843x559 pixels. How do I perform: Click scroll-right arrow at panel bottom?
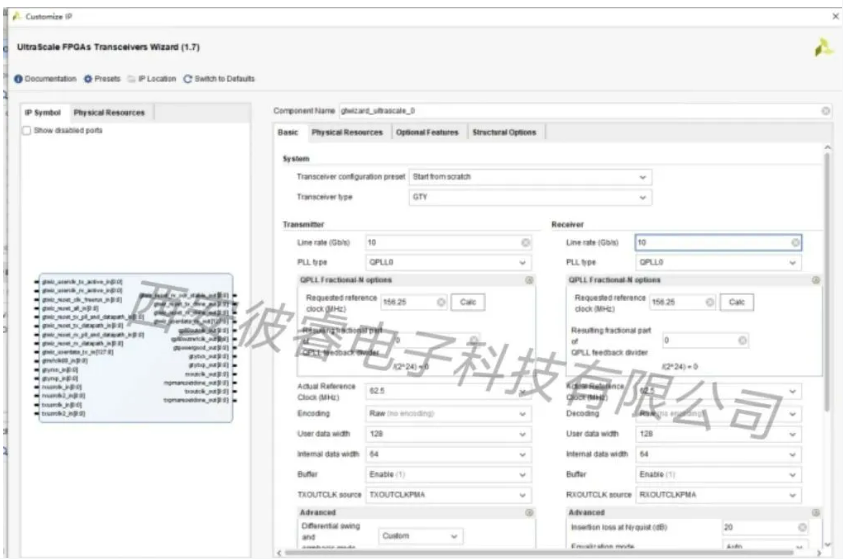click(819, 553)
